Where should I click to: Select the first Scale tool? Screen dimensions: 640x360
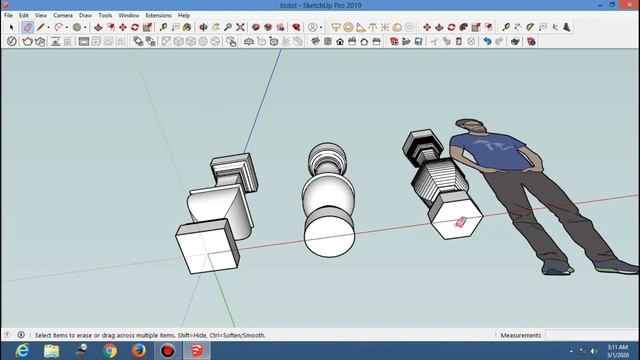pos(147,27)
